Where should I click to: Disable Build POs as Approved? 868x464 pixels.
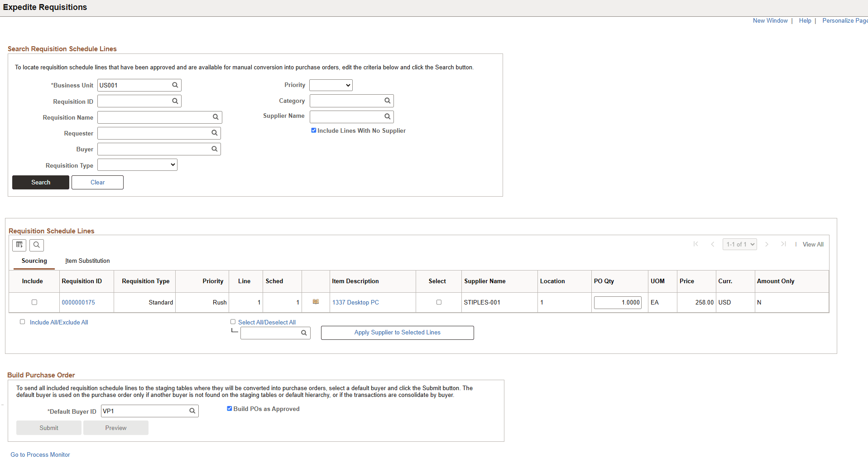(230, 408)
